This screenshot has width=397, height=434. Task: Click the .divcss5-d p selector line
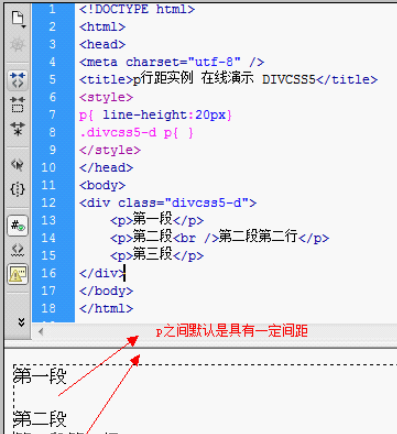pyautogui.click(x=136, y=133)
